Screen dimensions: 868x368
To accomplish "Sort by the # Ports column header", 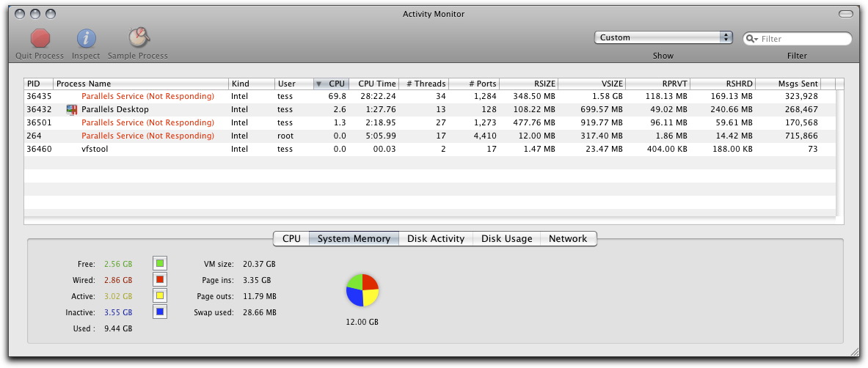I will (x=474, y=84).
